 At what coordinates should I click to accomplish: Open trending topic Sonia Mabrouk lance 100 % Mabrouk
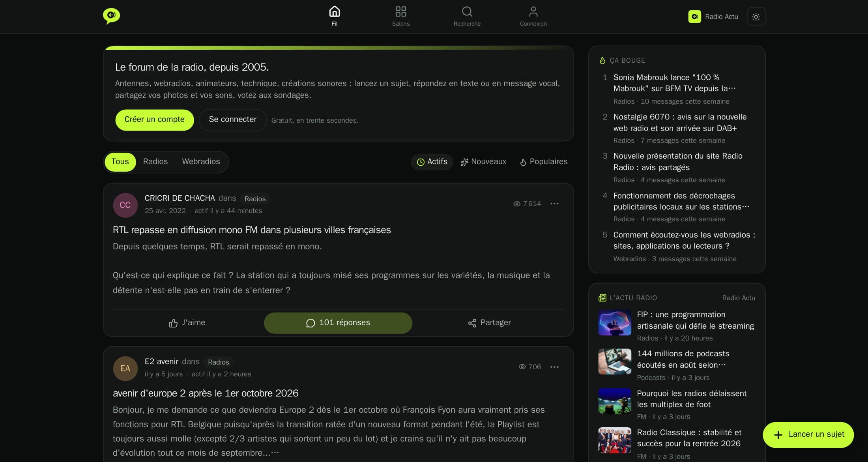point(674,83)
